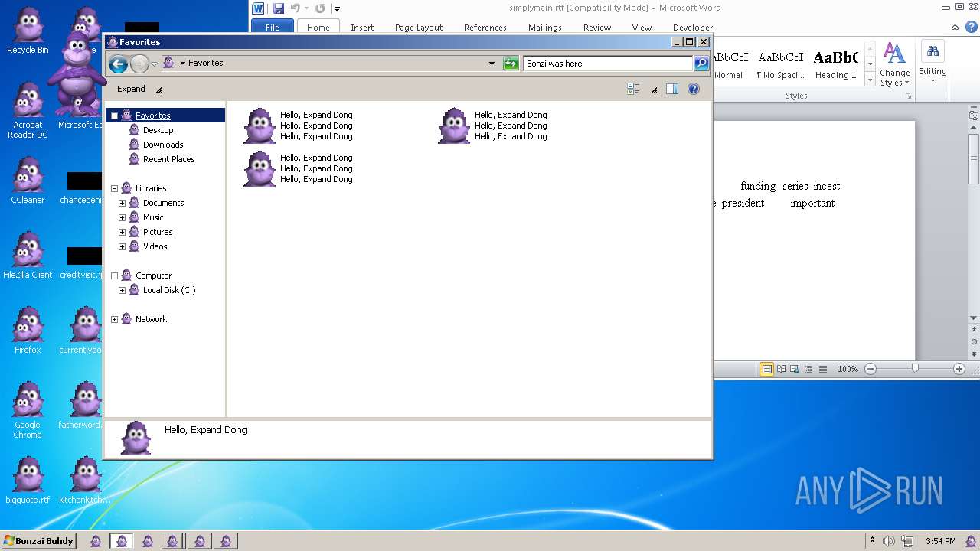Expand the Documents library

click(x=122, y=203)
